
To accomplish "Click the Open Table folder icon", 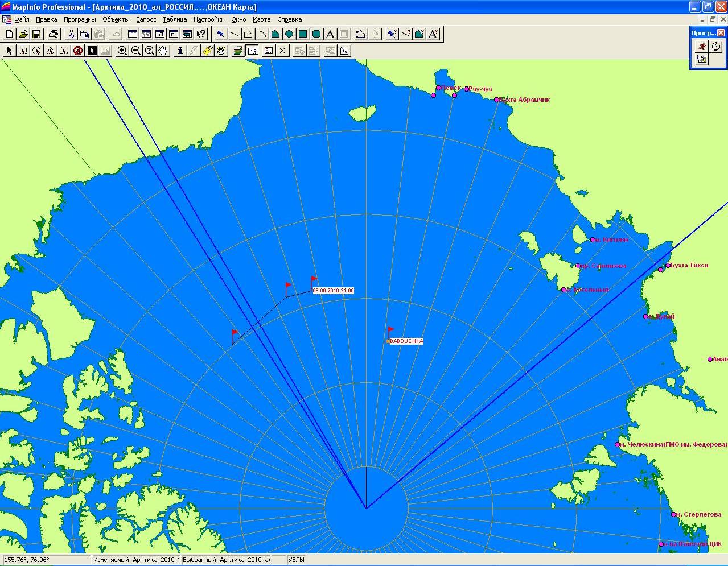I will tap(23, 34).
